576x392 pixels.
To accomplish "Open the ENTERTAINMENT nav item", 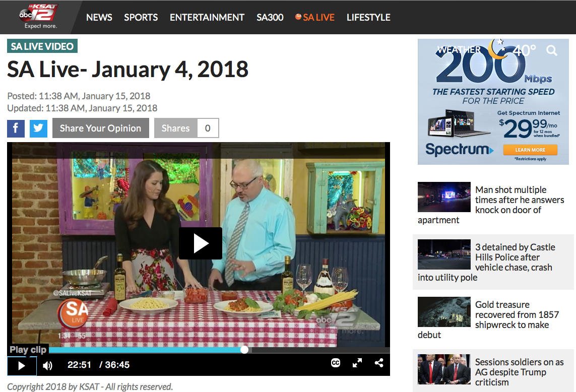I will tap(207, 17).
